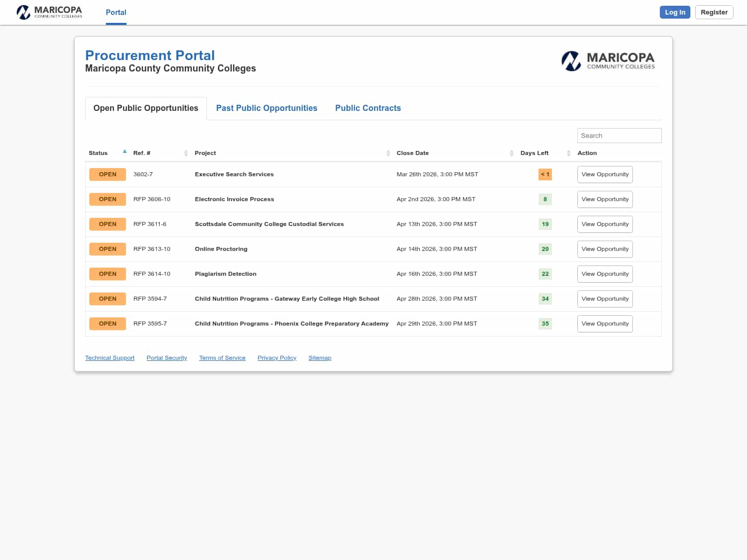Open the Technical Support link
Image resolution: width=747 pixels, height=560 pixels.
[109, 358]
